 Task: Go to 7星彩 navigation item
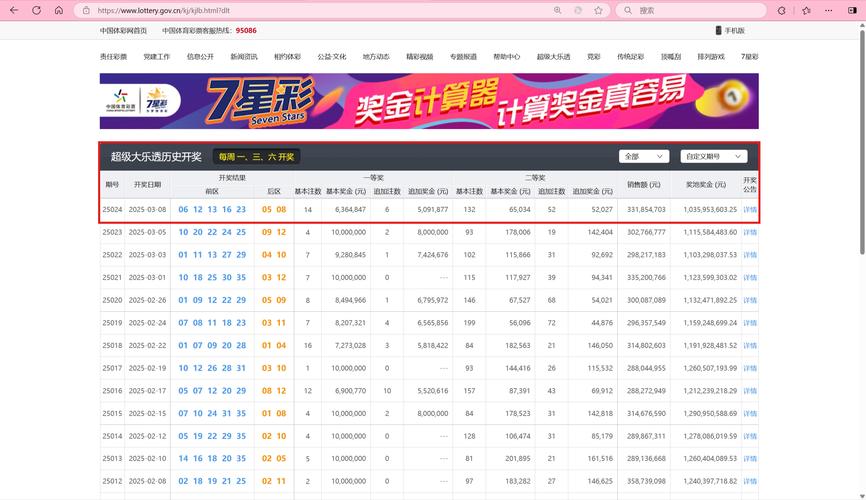coord(749,56)
